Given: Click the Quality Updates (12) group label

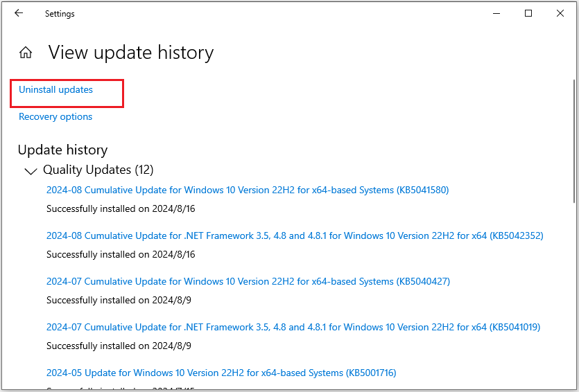Looking at the screenshot, I should (98, 170).
